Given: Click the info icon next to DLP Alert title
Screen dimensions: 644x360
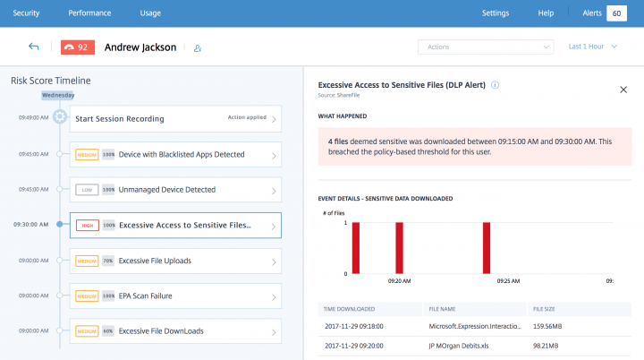Looking at the screenshot, I should (x=495, y=85).
